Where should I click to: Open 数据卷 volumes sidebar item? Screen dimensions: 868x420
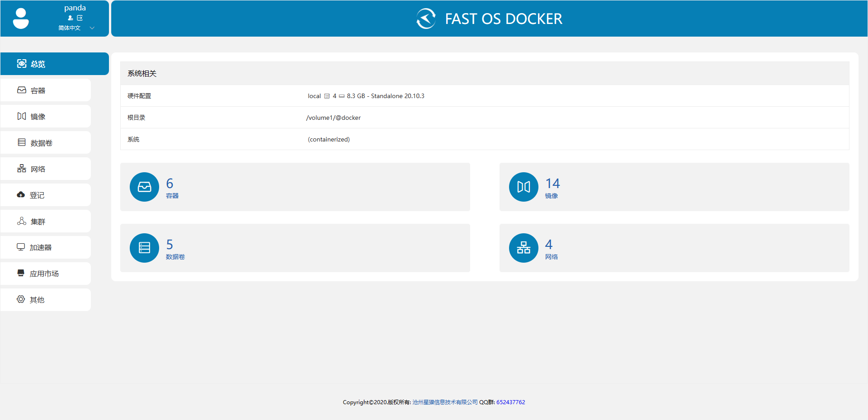coord(45,142)
